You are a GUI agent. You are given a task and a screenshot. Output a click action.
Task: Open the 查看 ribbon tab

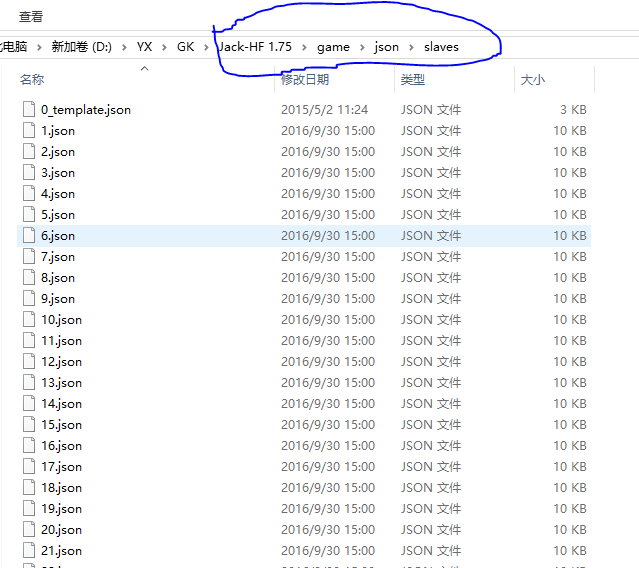click(31, 16)
